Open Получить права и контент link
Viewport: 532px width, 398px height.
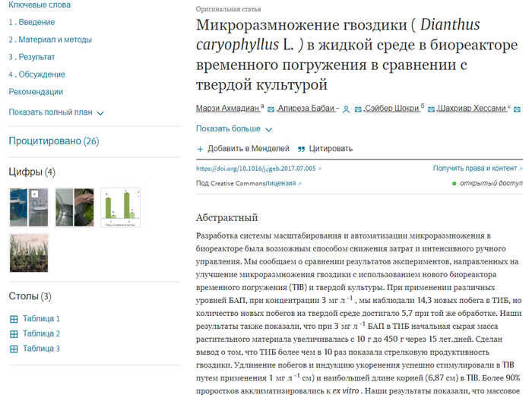click(477, 168)
